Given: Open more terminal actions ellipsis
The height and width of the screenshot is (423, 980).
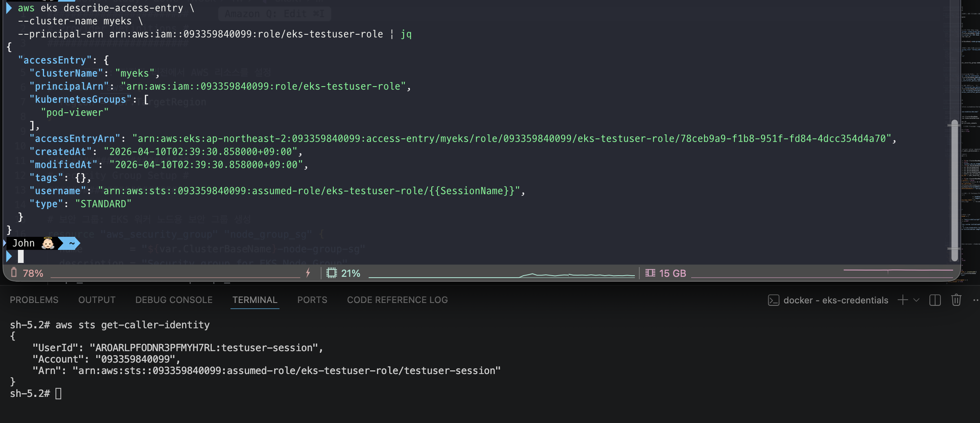Looking at the screenshot, I should point(976,300).
